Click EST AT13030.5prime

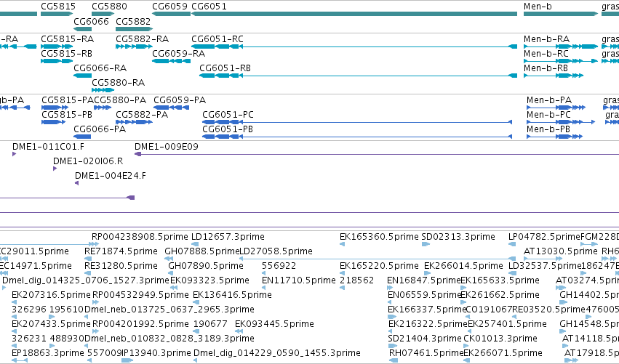click(560, 251)
